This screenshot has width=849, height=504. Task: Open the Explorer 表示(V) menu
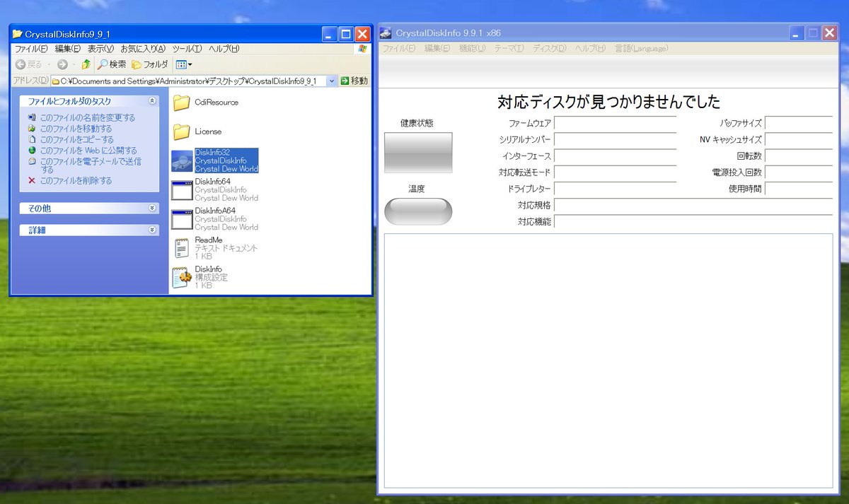(x=100, y=49)
